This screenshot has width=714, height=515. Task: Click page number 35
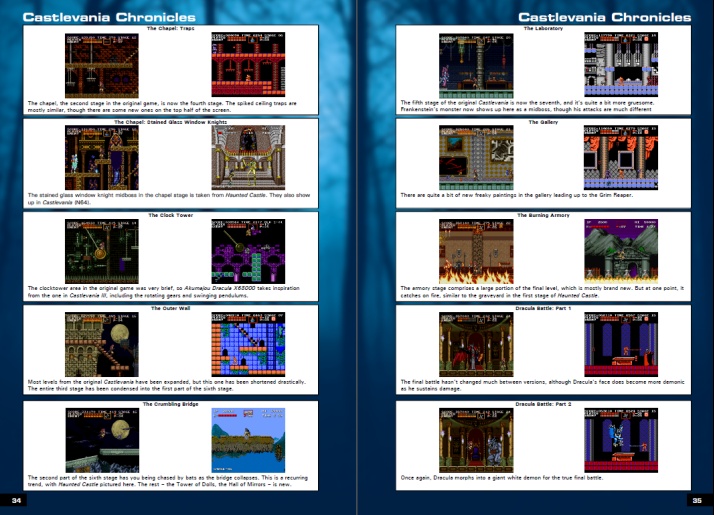coord(697,500)
